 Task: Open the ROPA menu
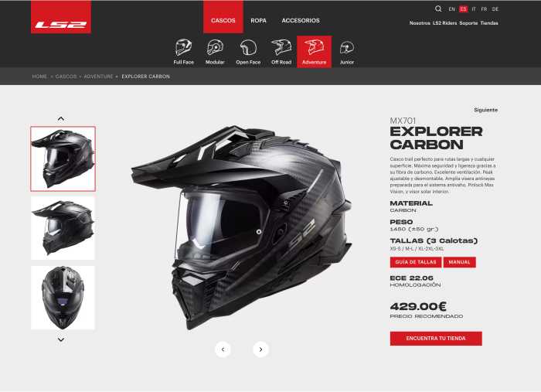(x=258, y=21)
